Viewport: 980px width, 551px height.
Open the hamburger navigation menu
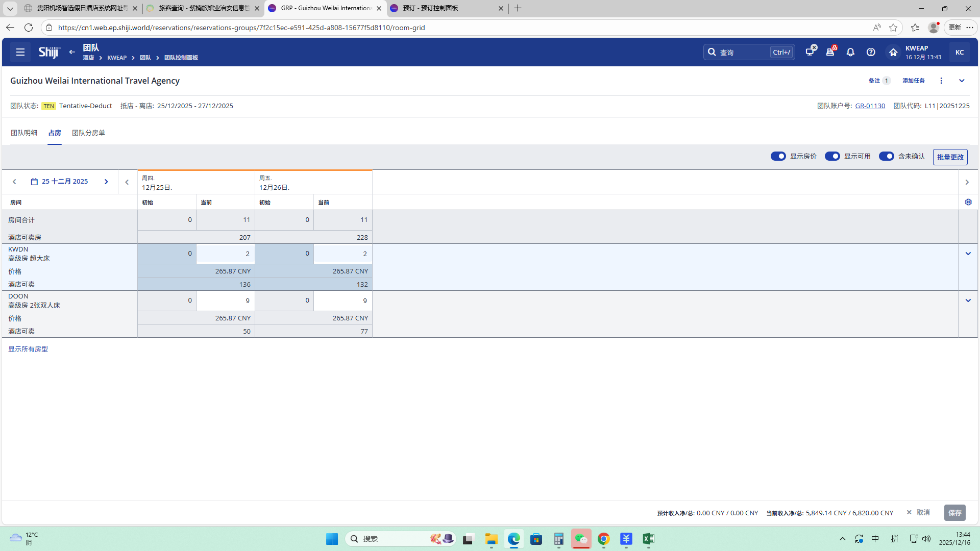tap(20, 52)
